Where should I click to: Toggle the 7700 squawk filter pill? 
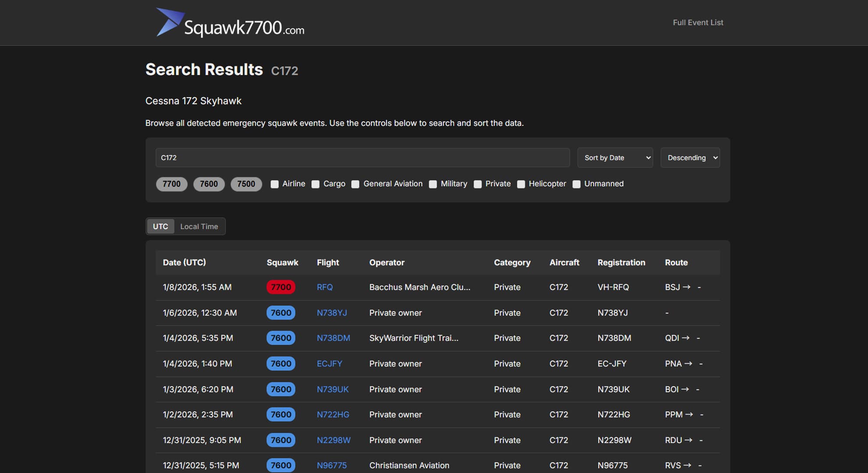pyautogui.click(x=171, y=184)
